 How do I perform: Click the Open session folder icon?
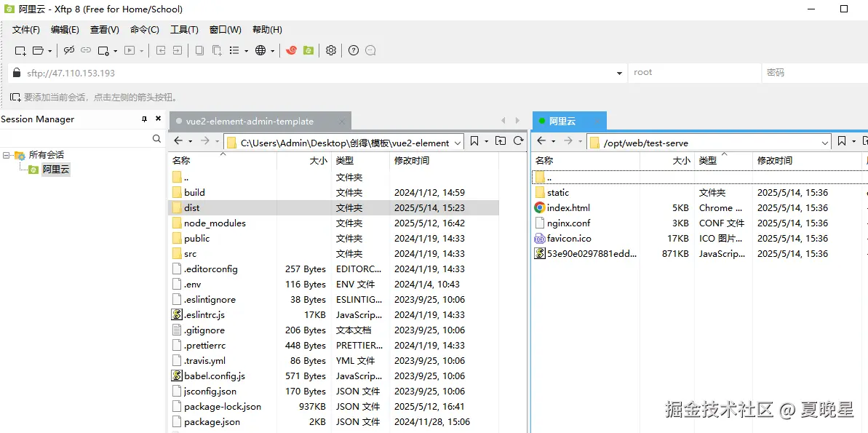point(38,50)
